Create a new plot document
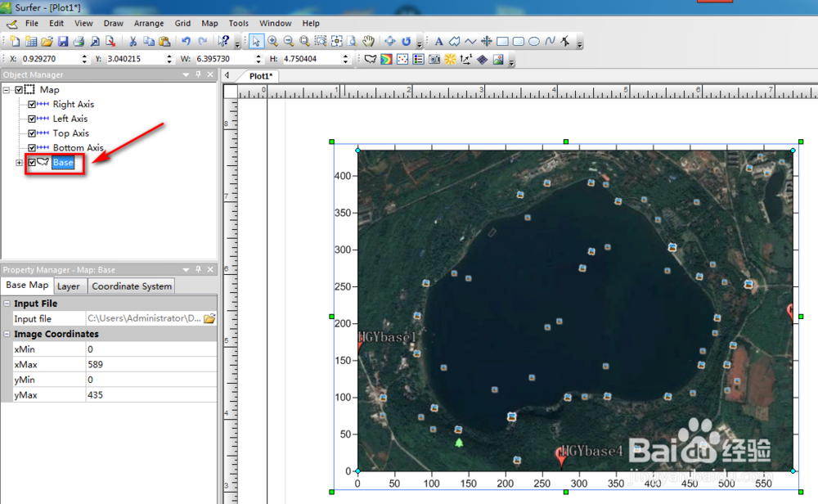This screenshot has height=504, width=818. point(15,41)
